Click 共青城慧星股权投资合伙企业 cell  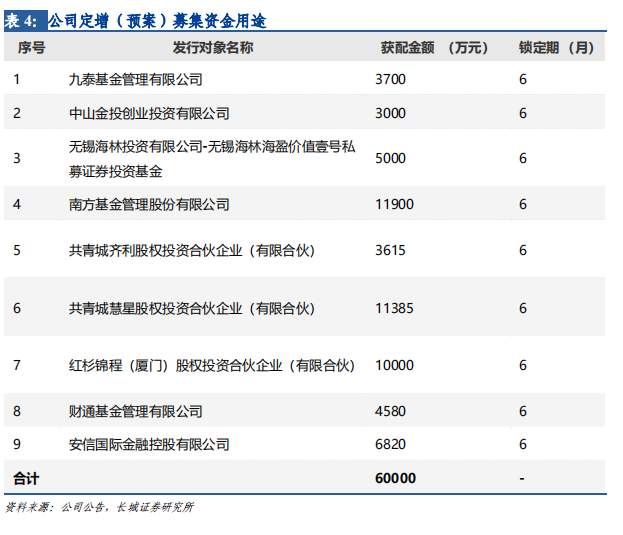point(192,309)
